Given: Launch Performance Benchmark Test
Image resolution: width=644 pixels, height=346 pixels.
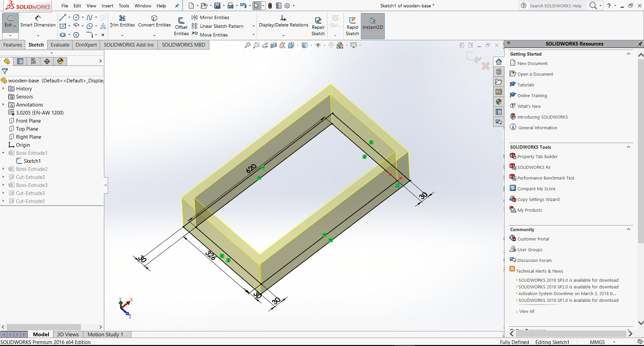Looking at the screenshot, I should (x=546, y=178).
